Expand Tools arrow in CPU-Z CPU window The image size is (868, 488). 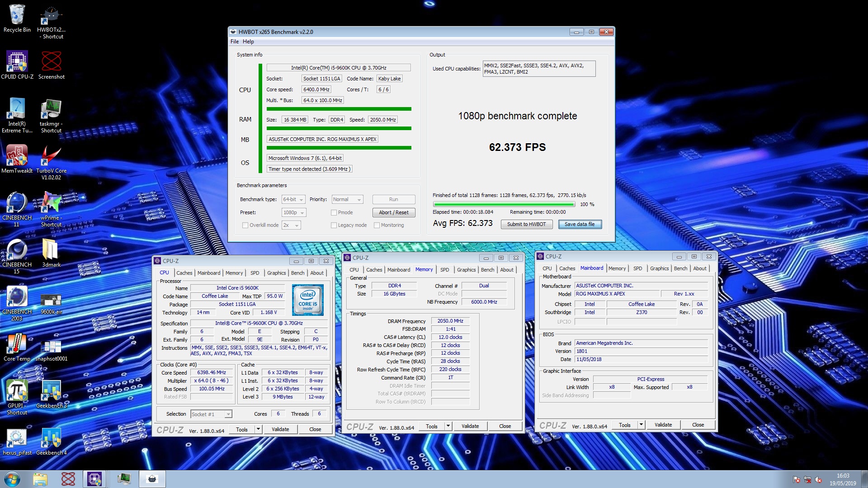(258, 429)
